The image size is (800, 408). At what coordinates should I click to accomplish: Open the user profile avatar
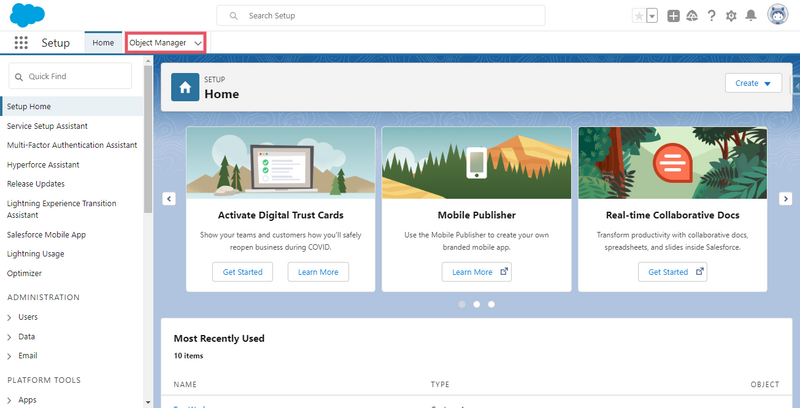pyautogui.click(x=778, y=15)
